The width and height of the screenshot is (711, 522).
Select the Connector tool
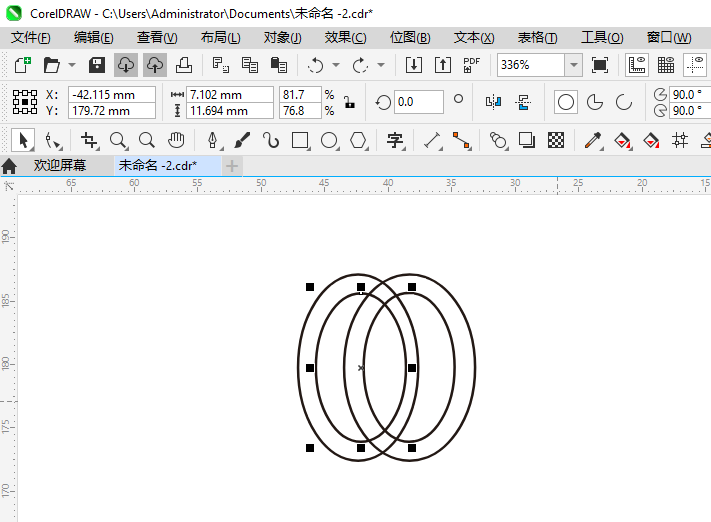click(x=461, y=141)
